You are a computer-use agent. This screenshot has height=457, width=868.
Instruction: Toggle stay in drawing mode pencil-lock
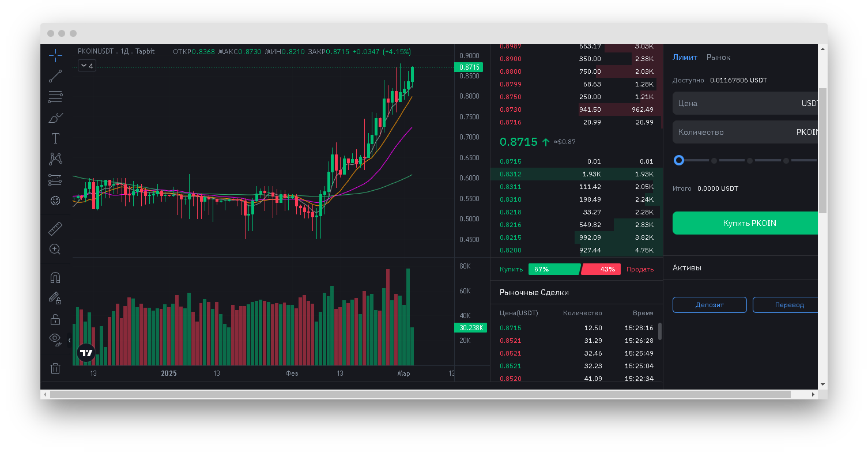[55, 299]
